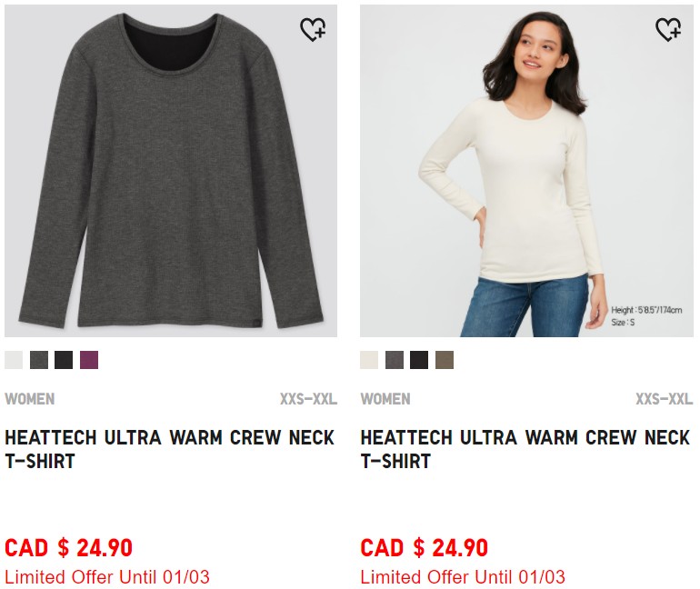Click the right product's XXS-XXL size range

click(664, 399)
